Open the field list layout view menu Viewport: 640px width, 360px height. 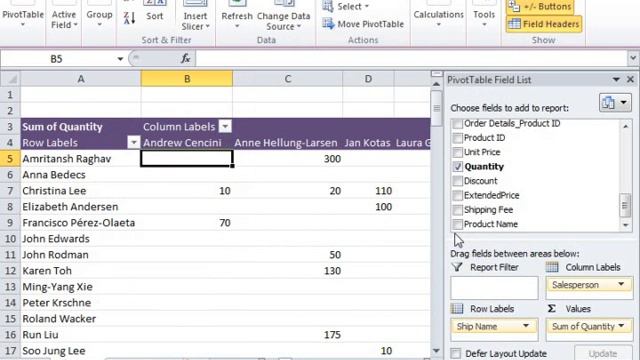pyautogui.click(x=615, y=102)
